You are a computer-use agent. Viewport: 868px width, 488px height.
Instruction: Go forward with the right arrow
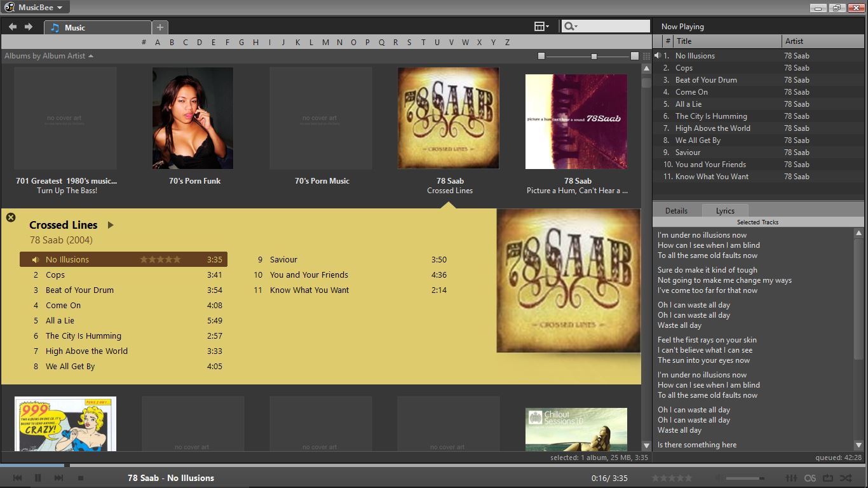point(28,27)
